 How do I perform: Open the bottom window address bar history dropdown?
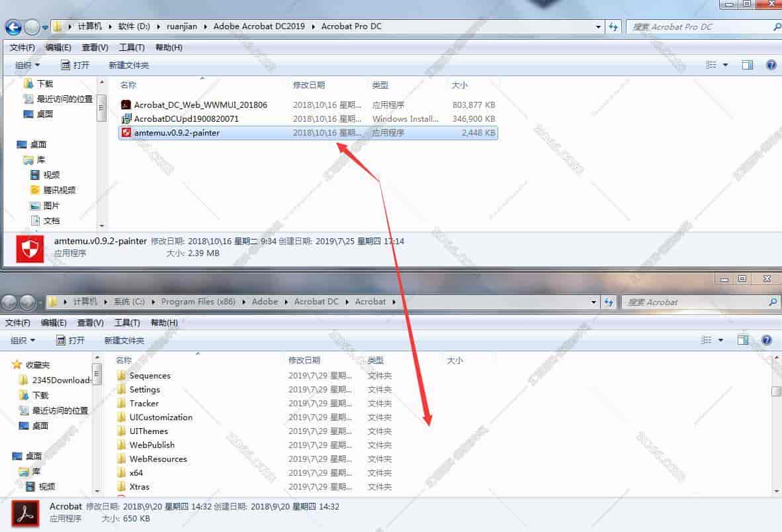[593, 302]
